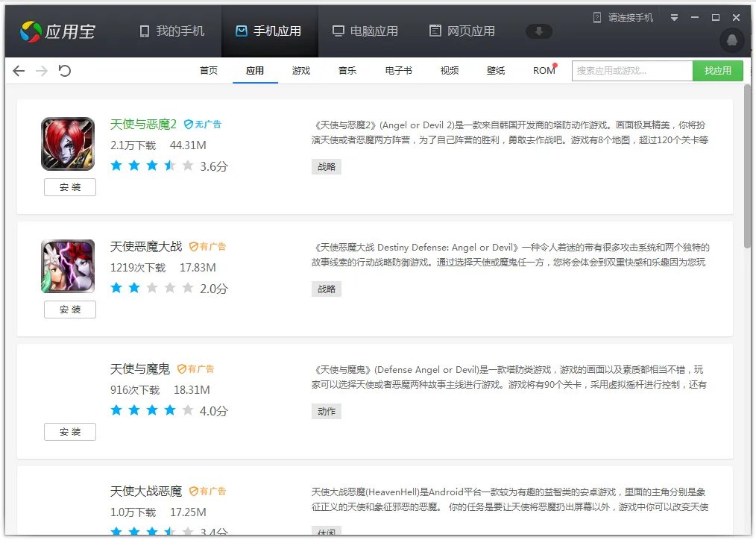Click the 应用宝 logo icon
The image size is (756, 540).
coord(30,31)
